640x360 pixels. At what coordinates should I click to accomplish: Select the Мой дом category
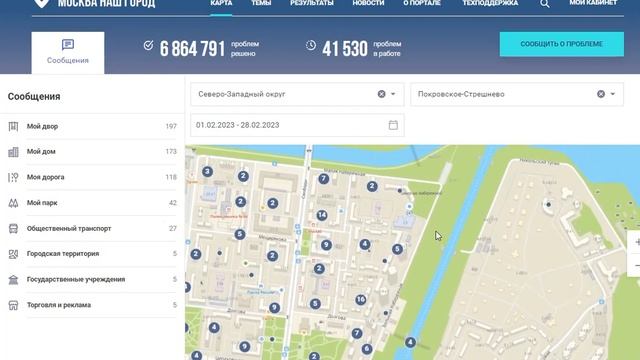(92, 152)
